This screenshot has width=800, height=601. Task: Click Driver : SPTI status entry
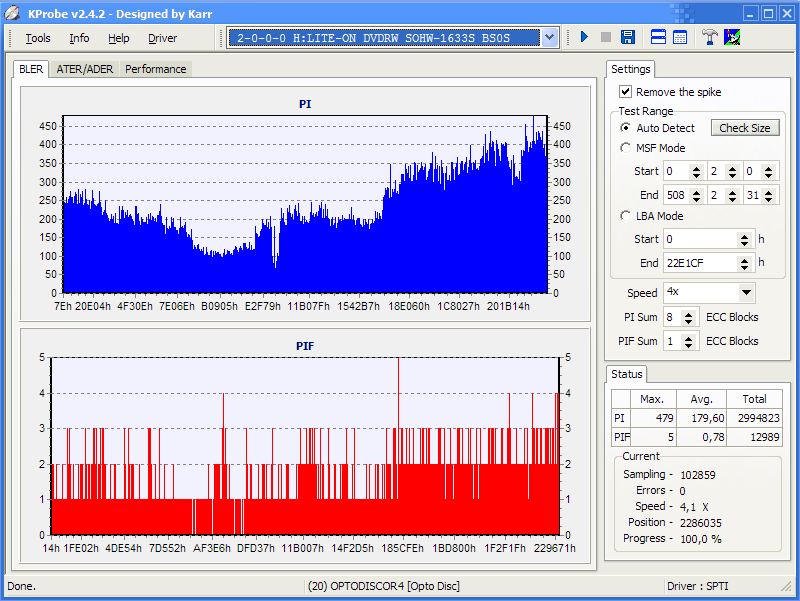697,586
